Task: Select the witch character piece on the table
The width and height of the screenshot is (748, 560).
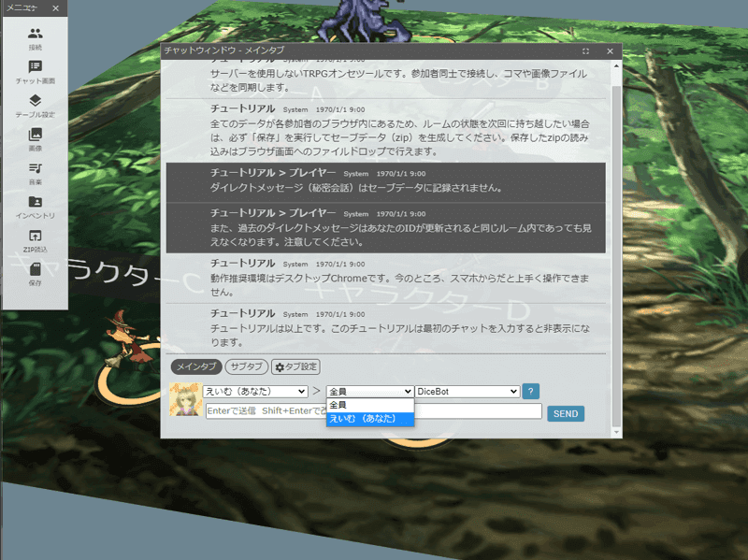Action: pyautogui.click(x=128, y=341)
